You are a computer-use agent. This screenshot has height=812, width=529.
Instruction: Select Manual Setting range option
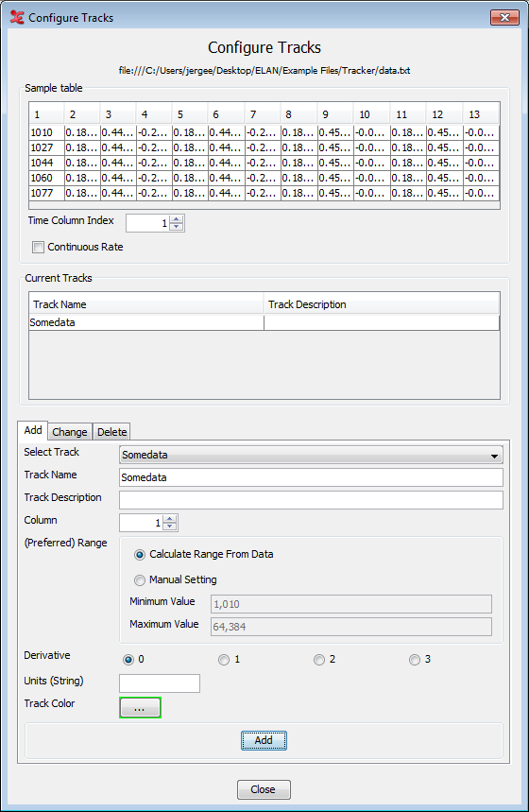point(139,580)
